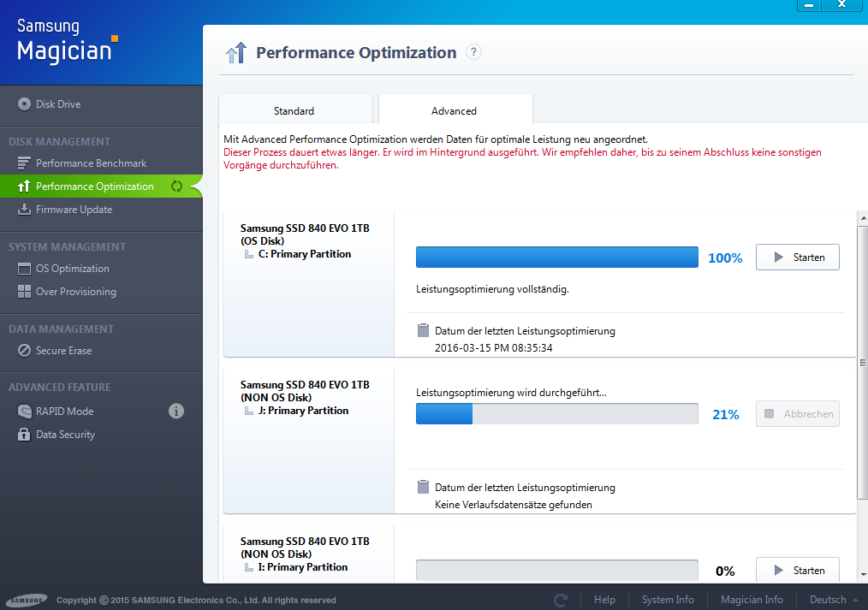The width and height of the screenshot is (868, 610).
Task: Open Magician Info link
Action: pyautogui.click(x=752, y=600)
